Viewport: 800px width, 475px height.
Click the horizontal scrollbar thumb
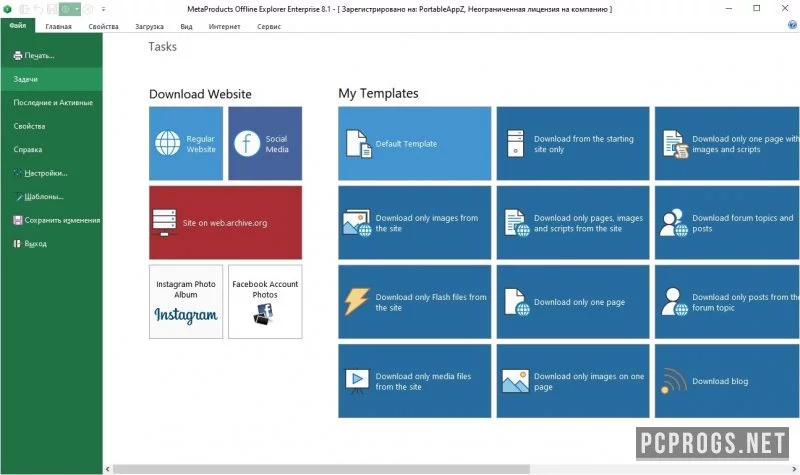(x=321, y=469)
